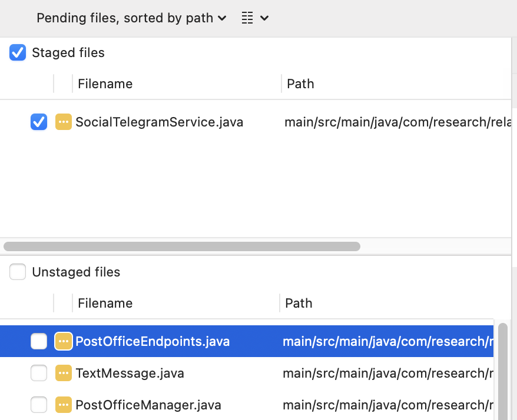Click the 'Unstaged files' label
Screen dimensions: 517x420
click(x=76, y=272)
